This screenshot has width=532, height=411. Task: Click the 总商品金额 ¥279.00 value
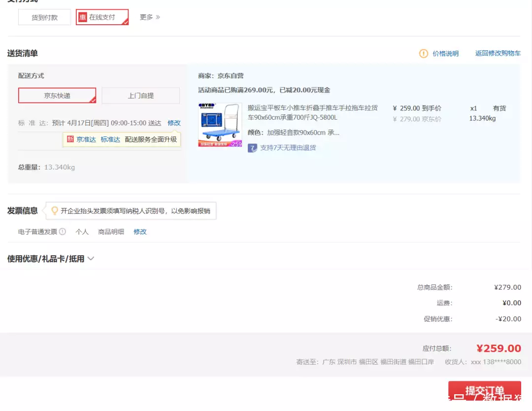tap(507, 287)
